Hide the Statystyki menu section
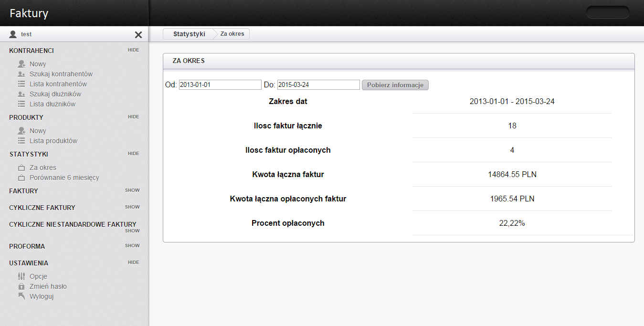The height and width of the screenshot is (326, 644). tap(133, 154)
